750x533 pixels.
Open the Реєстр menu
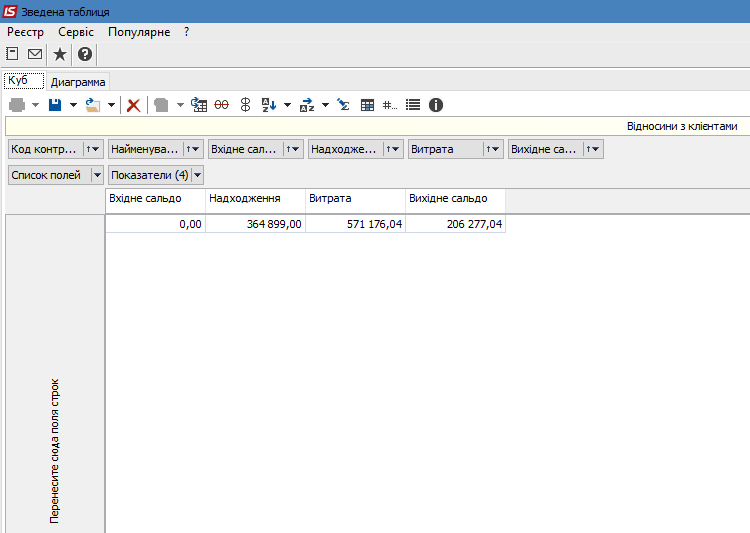point(25,32)
